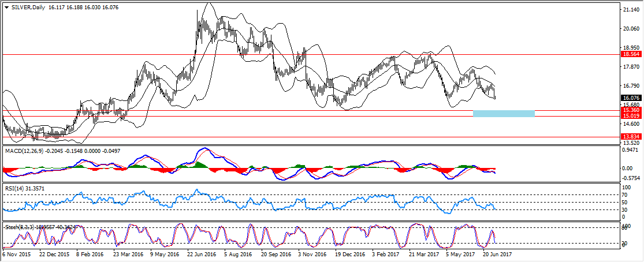Click the 17.870 price axis label
Screen dimensions: 644x262
tap(630, 67)
